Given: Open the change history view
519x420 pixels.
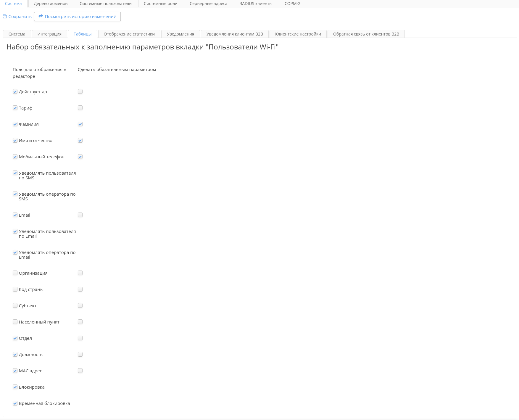Looking at the screenshot, I should pos(77,17).
